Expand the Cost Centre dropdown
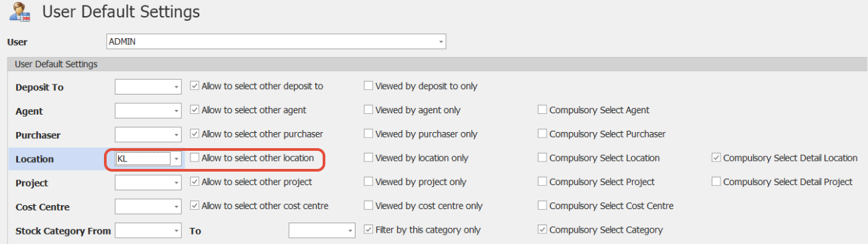 (176, 206)
